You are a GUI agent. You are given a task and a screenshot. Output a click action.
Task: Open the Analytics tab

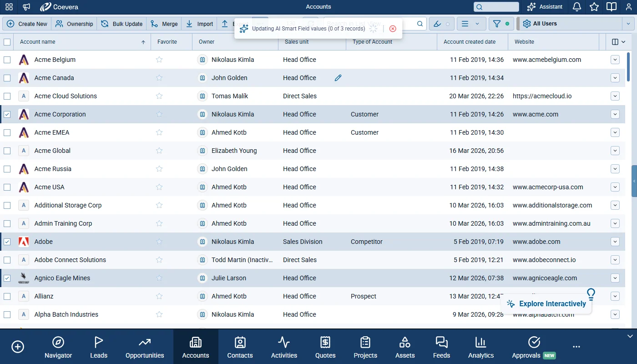click(481, 347)
